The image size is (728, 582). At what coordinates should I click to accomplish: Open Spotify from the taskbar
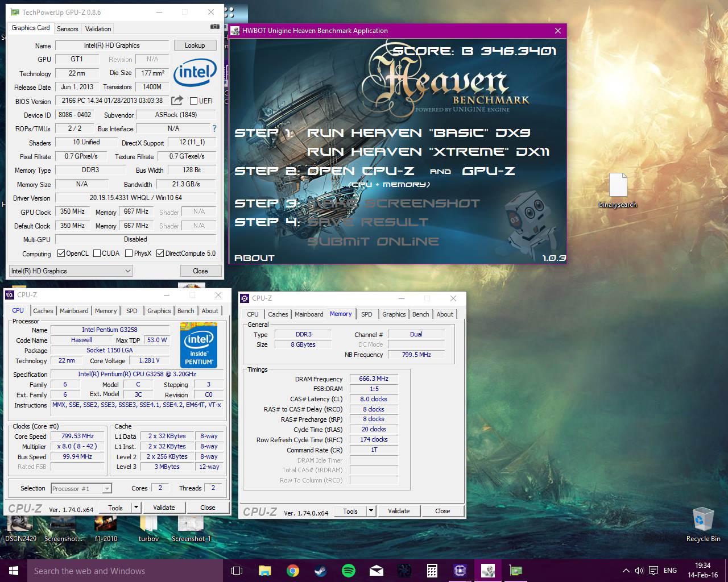pos(348,571)
